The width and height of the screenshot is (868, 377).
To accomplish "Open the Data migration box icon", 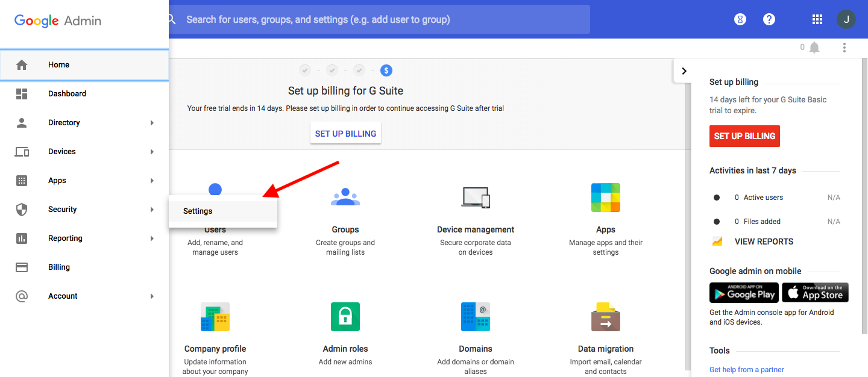I will pos(606,317).
